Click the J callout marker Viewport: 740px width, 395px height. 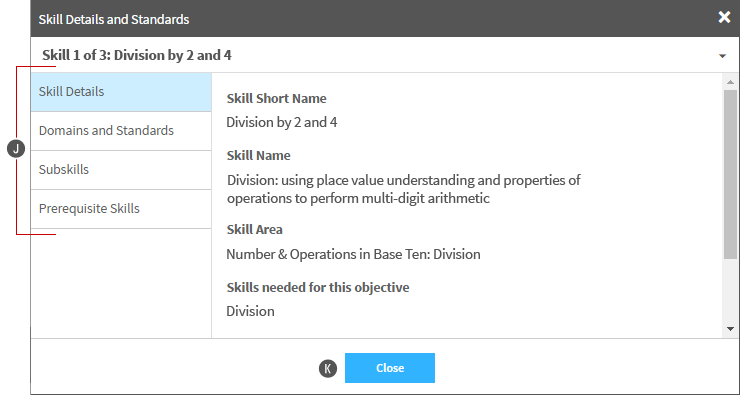[x=16, y=150]
